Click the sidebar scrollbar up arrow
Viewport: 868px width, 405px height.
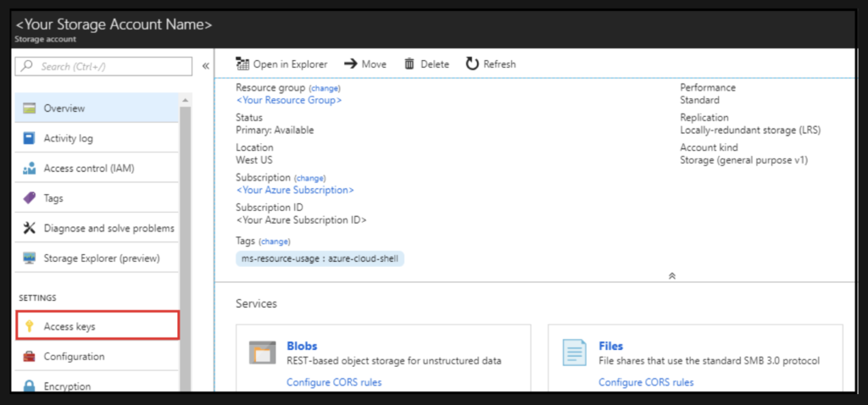pyautogui.click(x=185, y=100)
